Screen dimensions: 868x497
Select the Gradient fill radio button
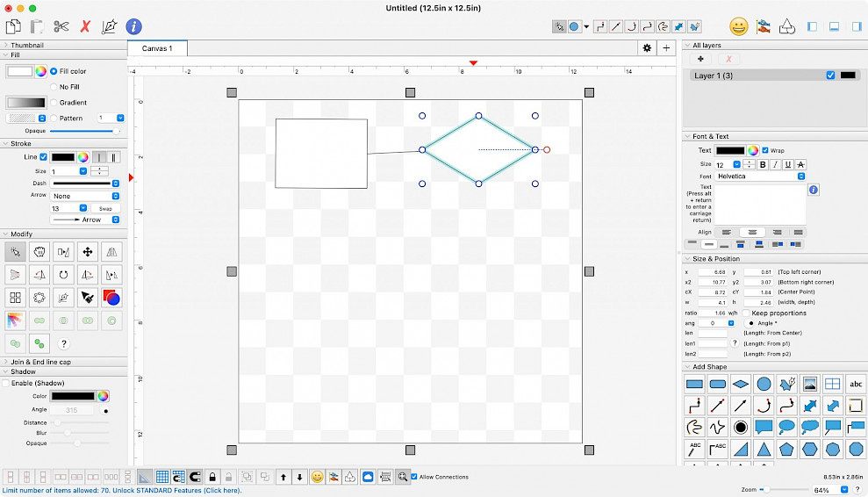click(x=54, y=103)
